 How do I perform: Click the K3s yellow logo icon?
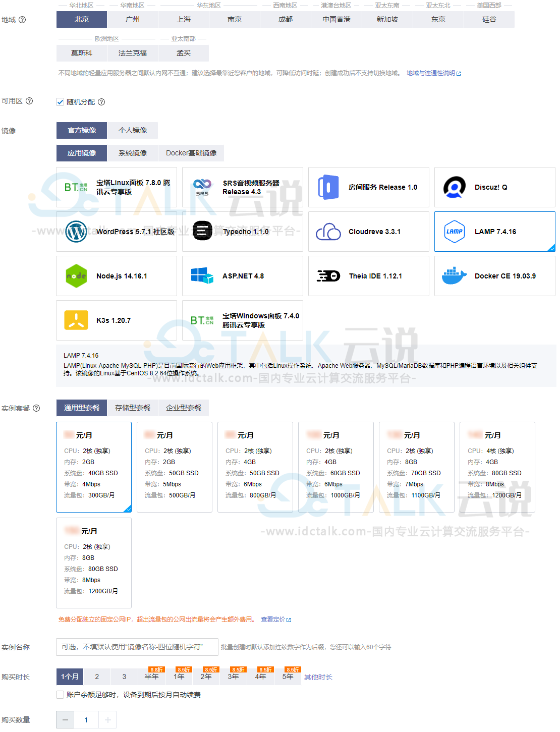(76, 320)
